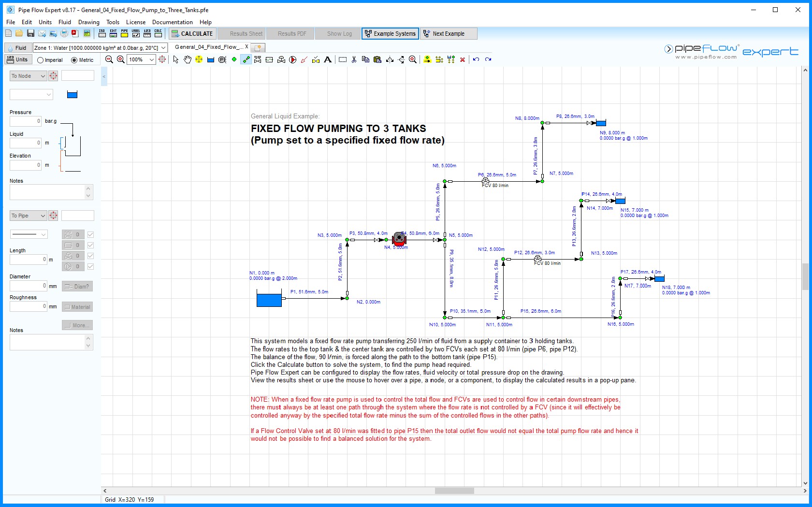Print the drawing with the printer icon

(64, 33)
